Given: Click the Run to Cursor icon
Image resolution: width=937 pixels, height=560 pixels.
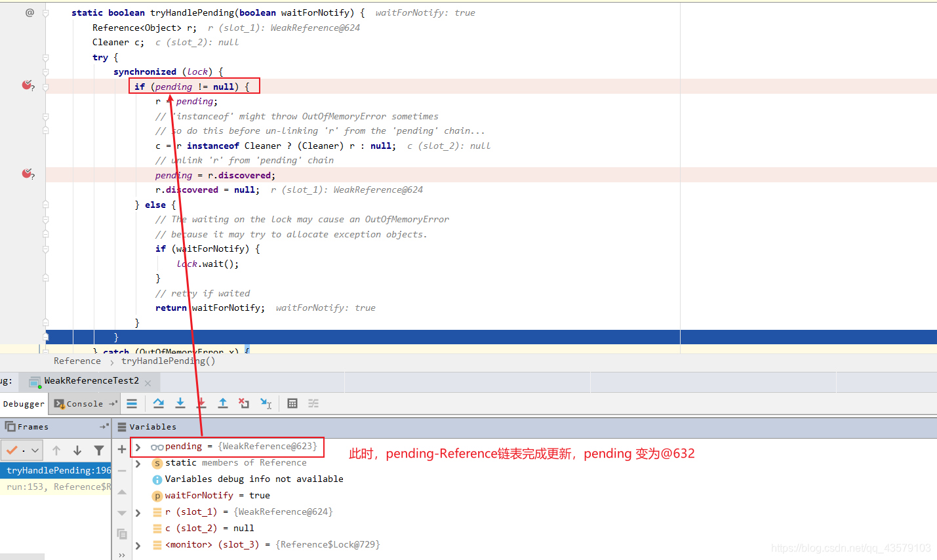Looking at the screenshot, I should [266, 403].
